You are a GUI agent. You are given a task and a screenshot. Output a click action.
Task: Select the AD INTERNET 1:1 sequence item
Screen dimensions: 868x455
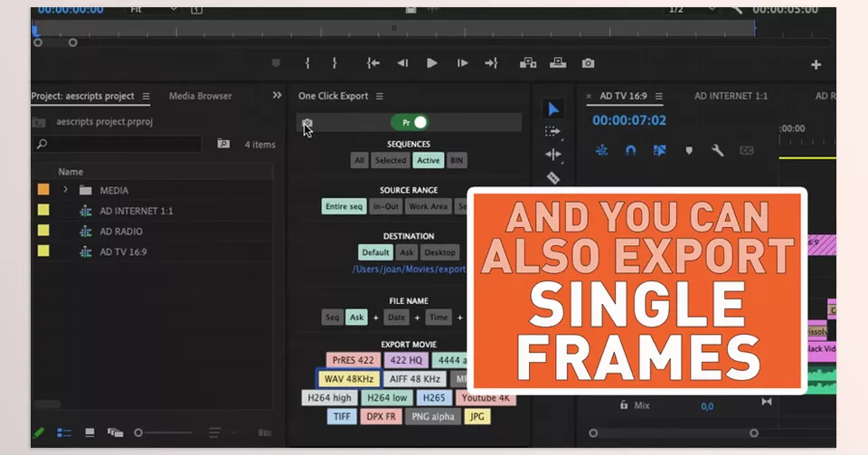tap(137, 211)
